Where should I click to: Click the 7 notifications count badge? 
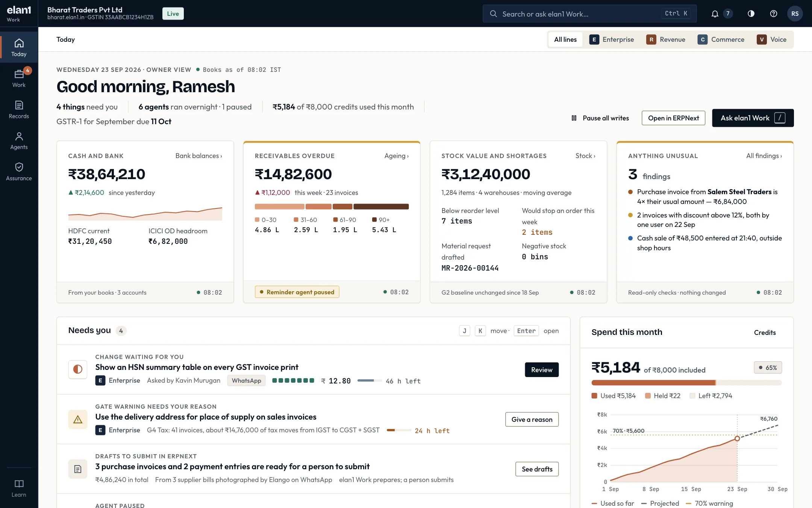click(x=728, y=14)
